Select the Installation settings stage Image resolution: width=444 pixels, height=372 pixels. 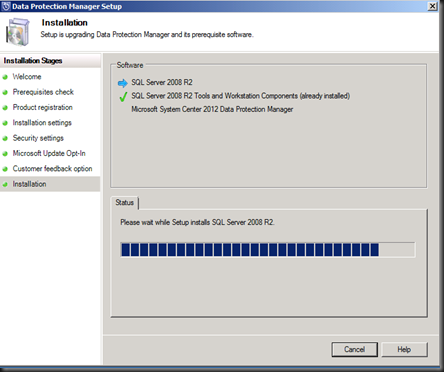point(42,123)
